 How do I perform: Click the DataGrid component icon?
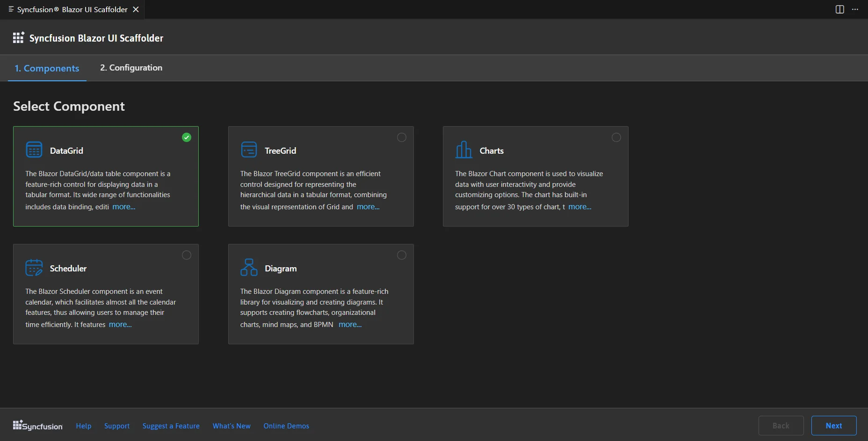tap(34, 150)
